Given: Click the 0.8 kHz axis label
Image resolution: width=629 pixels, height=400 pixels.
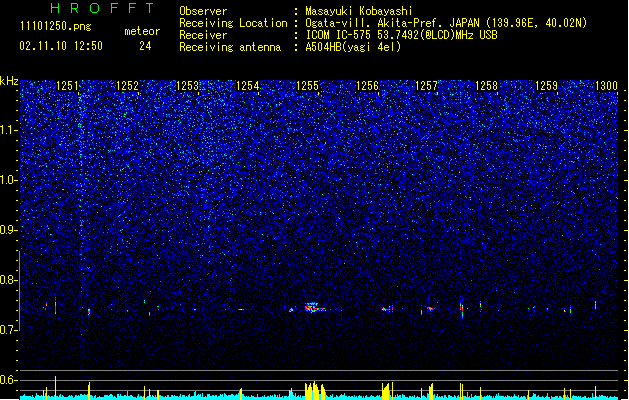Looking at the screenshot, I should click(x=9, y=280).
